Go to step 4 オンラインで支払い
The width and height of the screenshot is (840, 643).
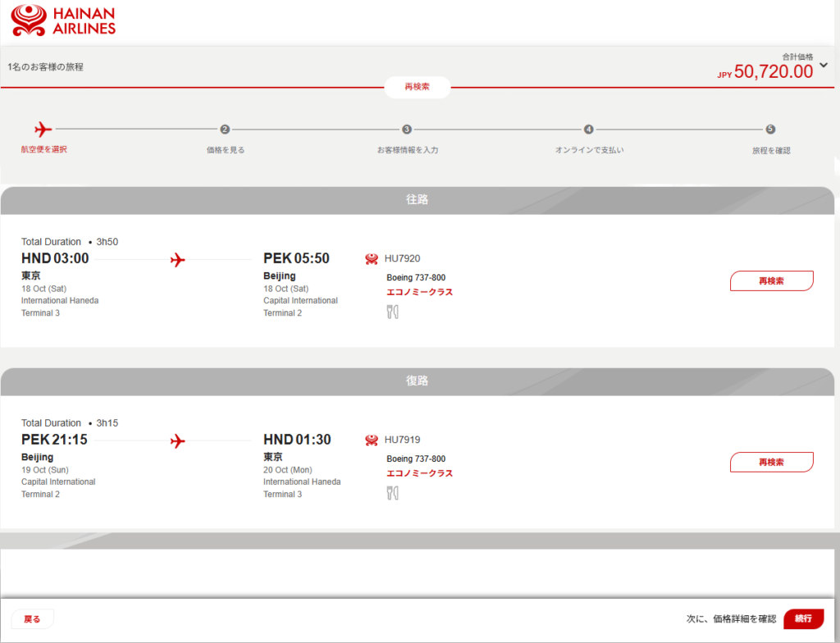[589, 130]
